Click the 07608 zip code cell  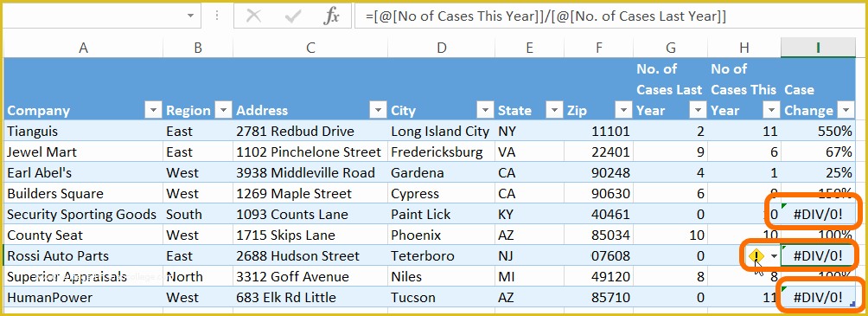point(598,255)
